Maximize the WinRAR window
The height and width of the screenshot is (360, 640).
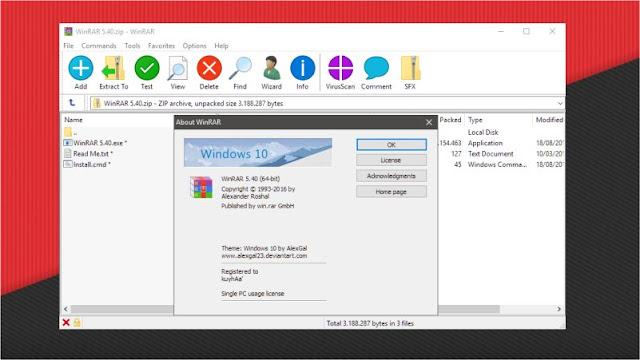tap(527, 31)
